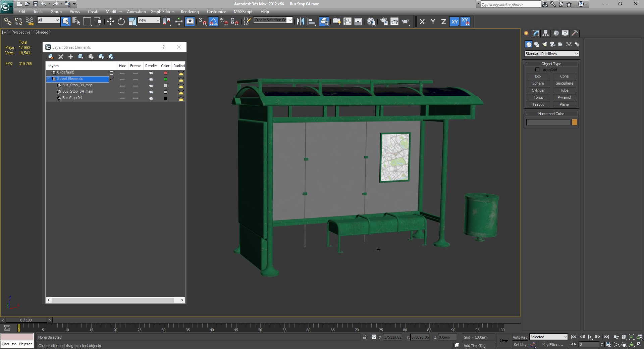Collapse the Street Elements layer tree
This screenshot has height=349, width=644.
49,79
